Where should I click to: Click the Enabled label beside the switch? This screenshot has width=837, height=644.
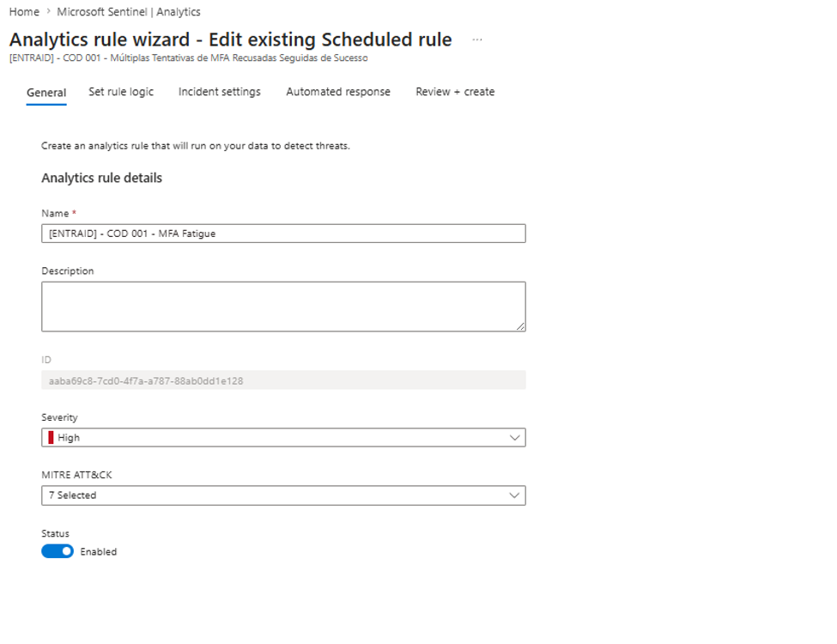click(x=98, y=551)
